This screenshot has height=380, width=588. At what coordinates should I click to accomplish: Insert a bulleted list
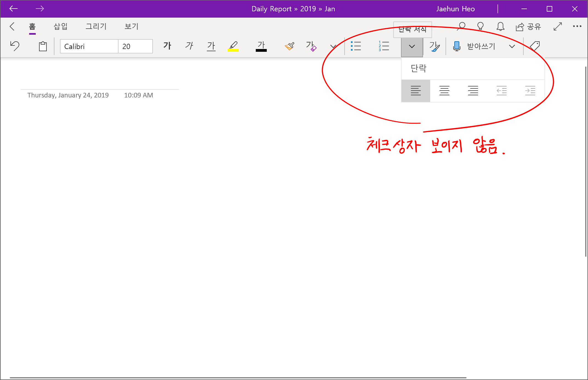pyautogui.click(x=356, y=46)
